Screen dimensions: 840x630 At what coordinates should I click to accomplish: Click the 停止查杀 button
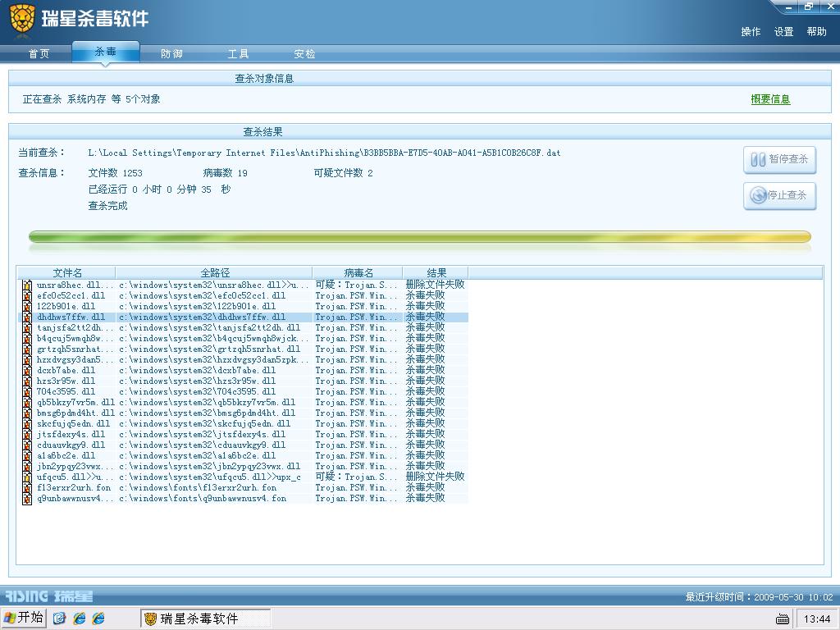tap(779, 196)
